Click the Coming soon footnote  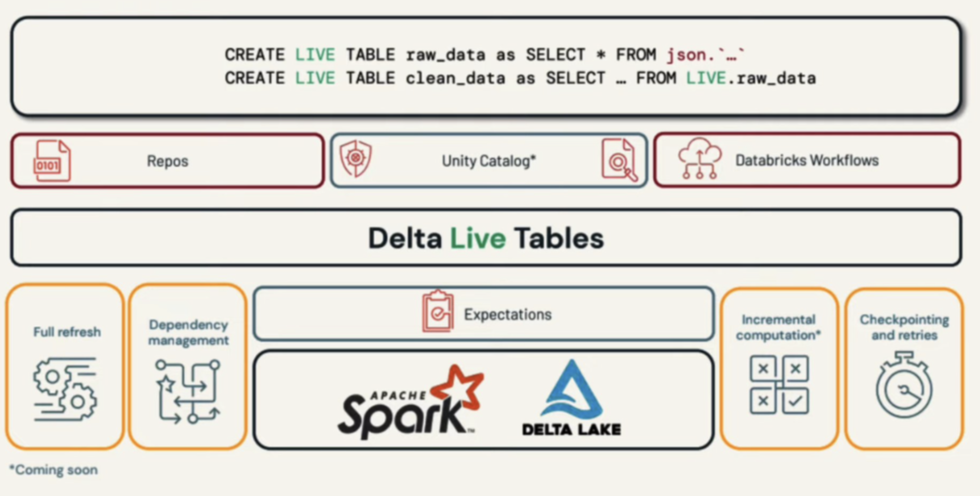point(54,470)
